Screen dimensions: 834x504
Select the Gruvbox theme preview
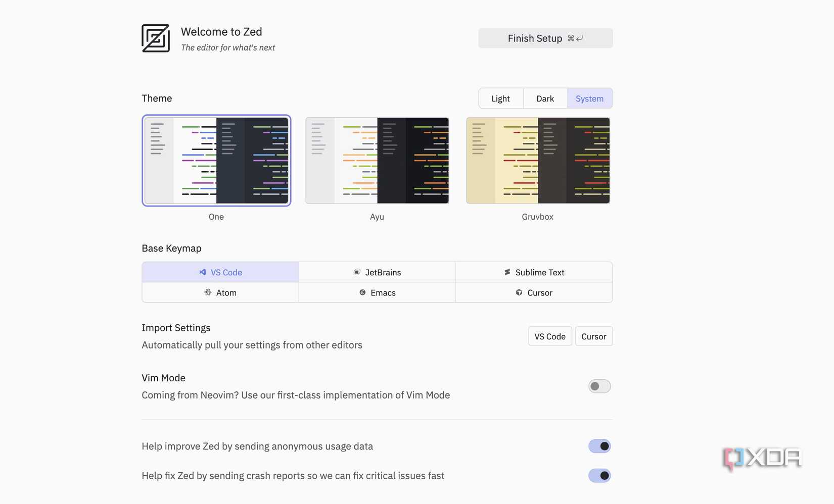537,160
